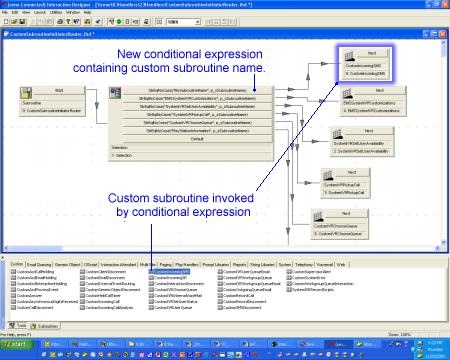The width and height of the screenshot is (450, 360).
Task: Switch to the Email Queuing palette tab
Action: [x=39, y=265]
